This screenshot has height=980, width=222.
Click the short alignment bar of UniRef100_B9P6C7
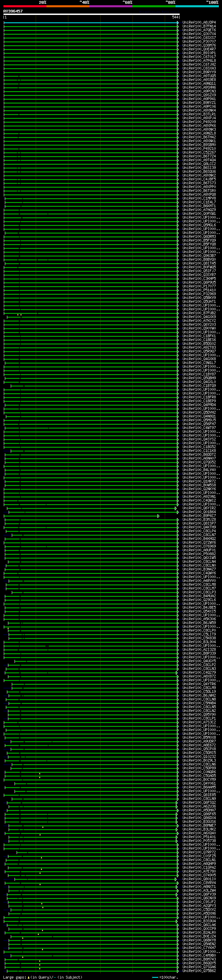click(81, 516)
